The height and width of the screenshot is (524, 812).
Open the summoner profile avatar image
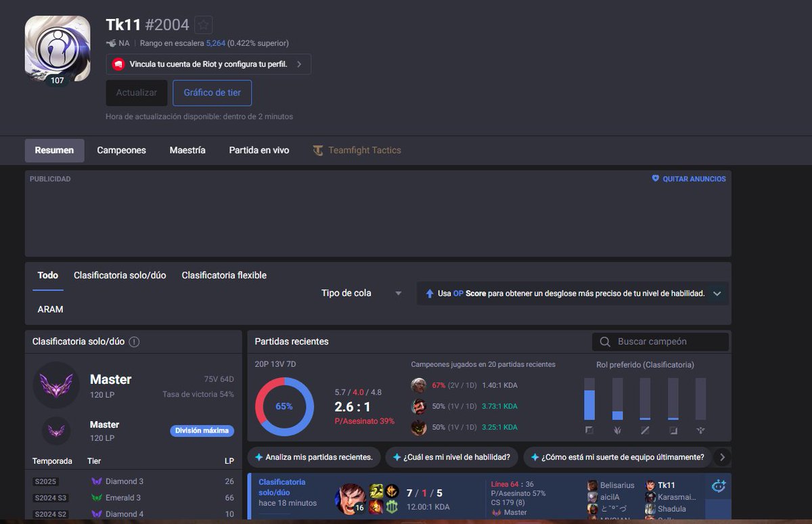point(58,48)
